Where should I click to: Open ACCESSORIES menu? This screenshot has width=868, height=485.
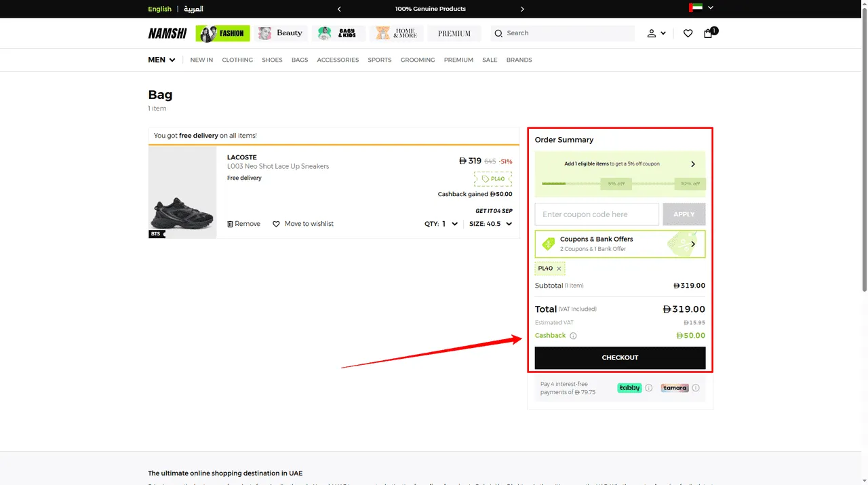[x=338, y=60]
